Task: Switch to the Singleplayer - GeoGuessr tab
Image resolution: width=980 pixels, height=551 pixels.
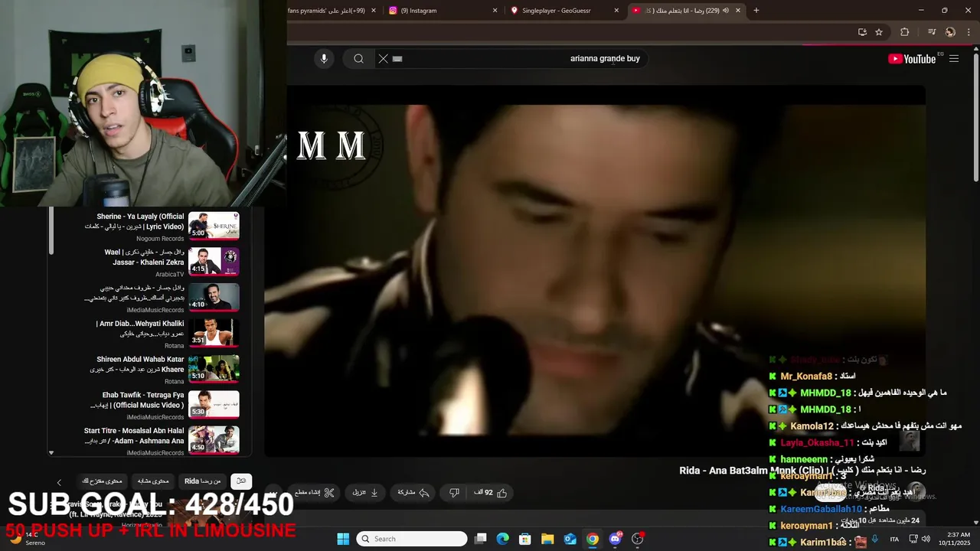Action: click(565, 11)
